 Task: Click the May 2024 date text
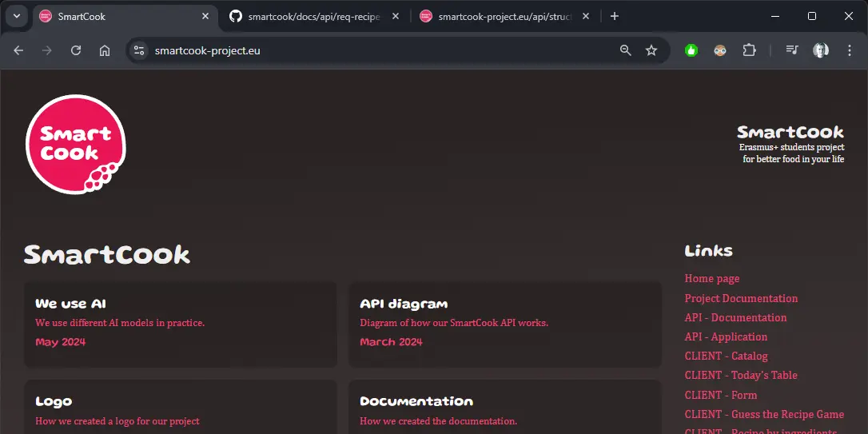[60, 342]
